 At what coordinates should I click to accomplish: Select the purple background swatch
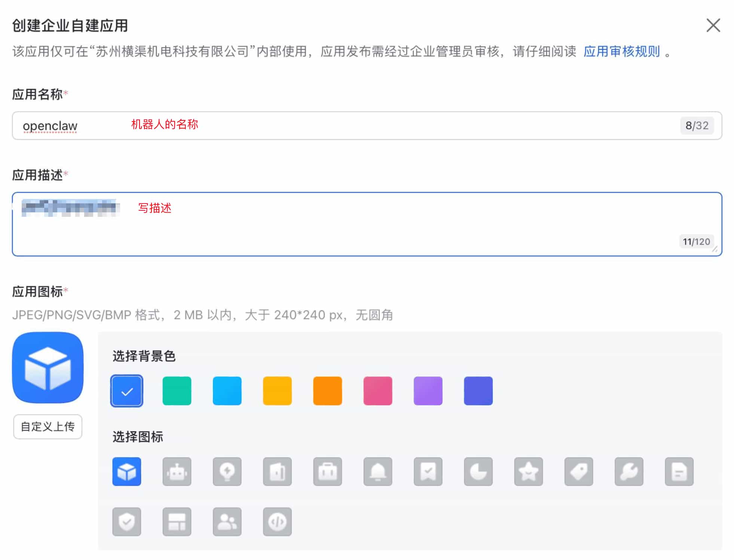[x=428, y=391]
